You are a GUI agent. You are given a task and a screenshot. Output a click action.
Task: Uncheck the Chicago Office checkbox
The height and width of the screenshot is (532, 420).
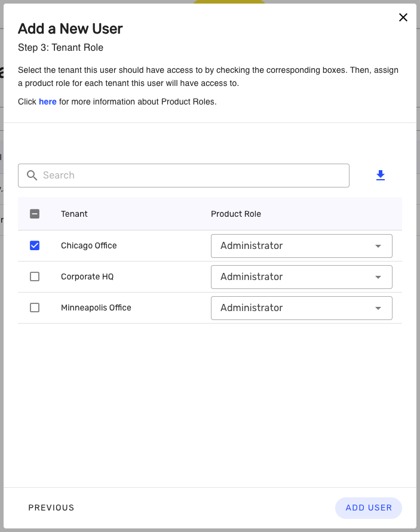coord(35,245)
